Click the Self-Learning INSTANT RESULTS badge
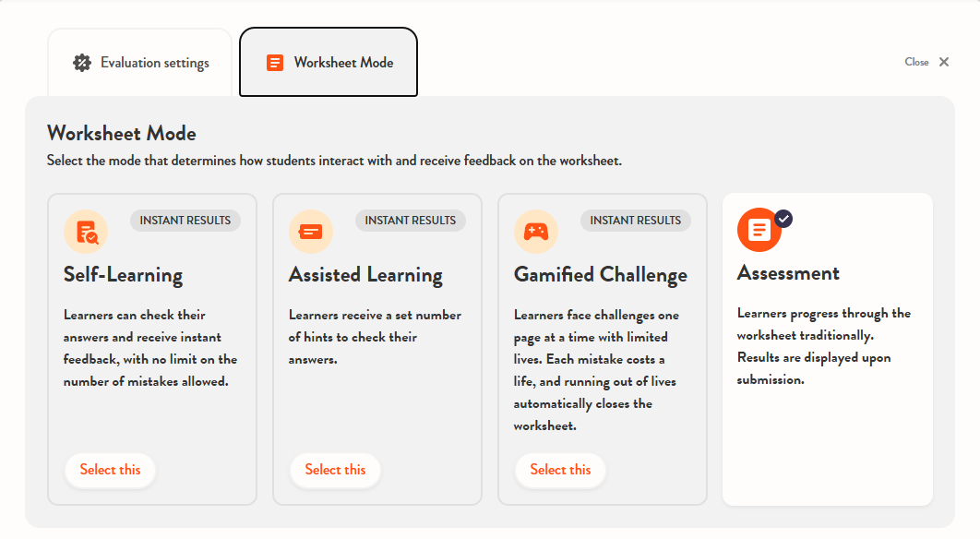This screenshot has height=539, width=980. (185, 221)
